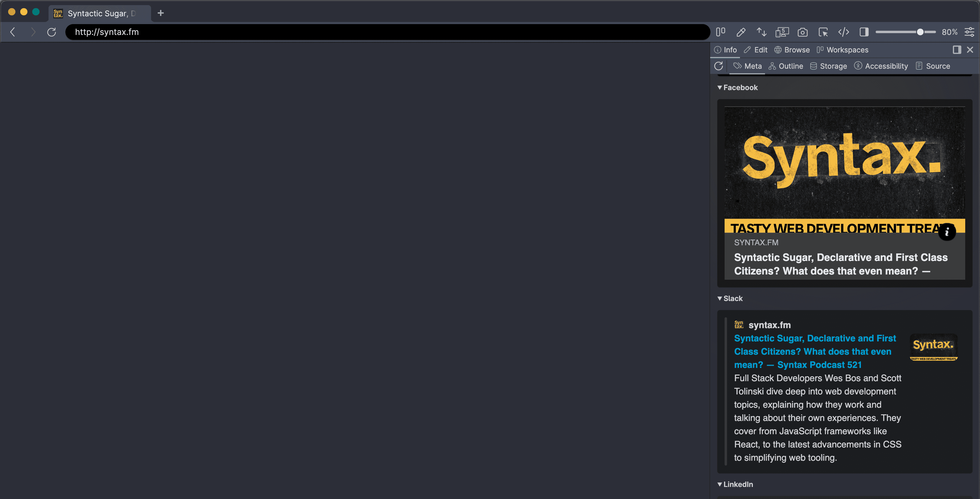Open the Accessibility sub-tab
This screenshot has width=980, height=499.
pyautogui.click(x=881, y=66)
